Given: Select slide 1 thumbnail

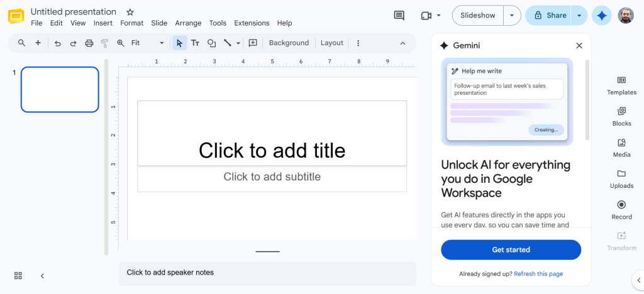Looking at the screenshot, I should [x=60, y=89].
